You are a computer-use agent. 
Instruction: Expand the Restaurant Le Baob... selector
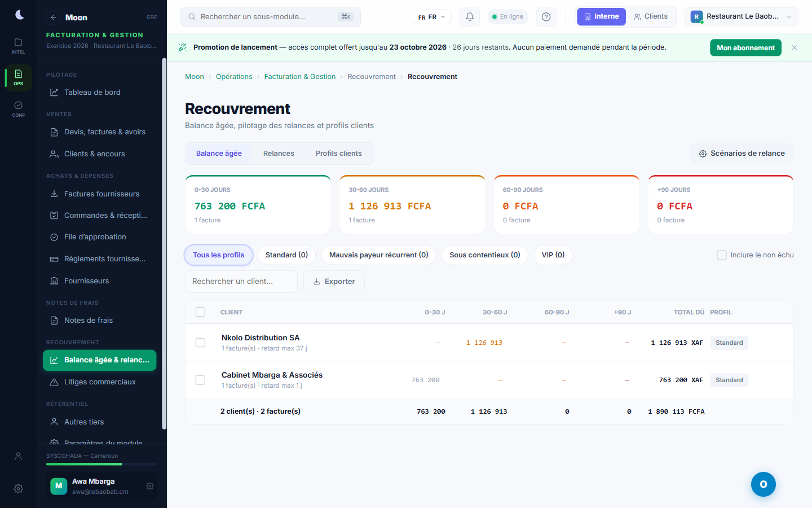(x=742, y=17)
